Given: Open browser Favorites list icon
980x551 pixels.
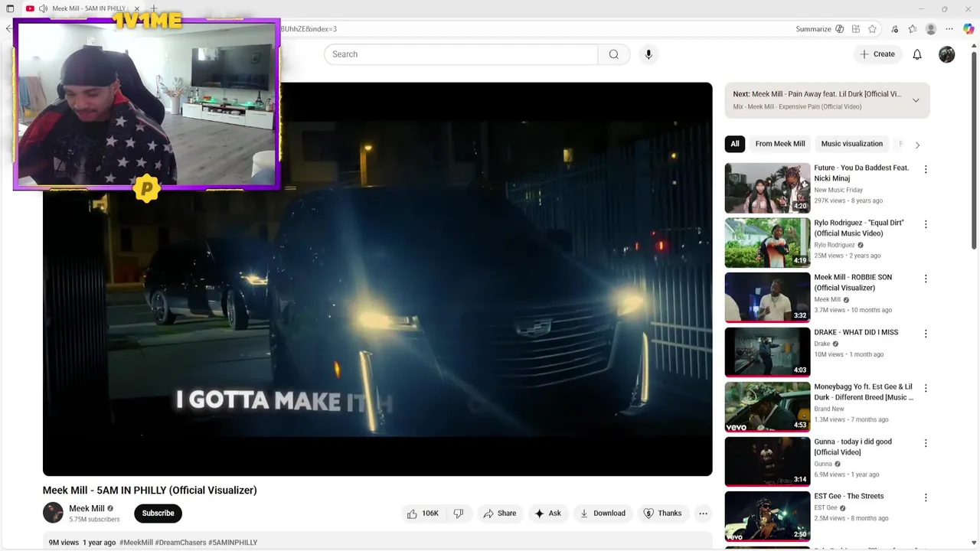Looking at the screenshot, I should pyautogui.click(x=912, y=29).
